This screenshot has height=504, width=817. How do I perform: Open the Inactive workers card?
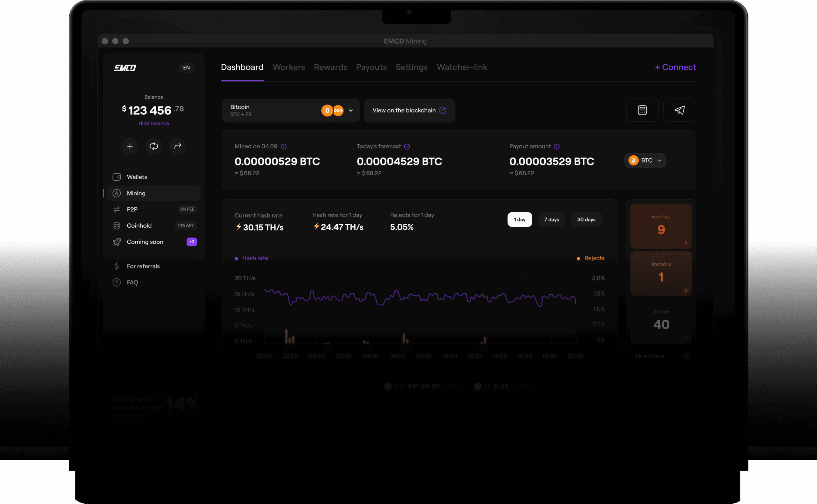pyautogui.click(x=661, y=226)
